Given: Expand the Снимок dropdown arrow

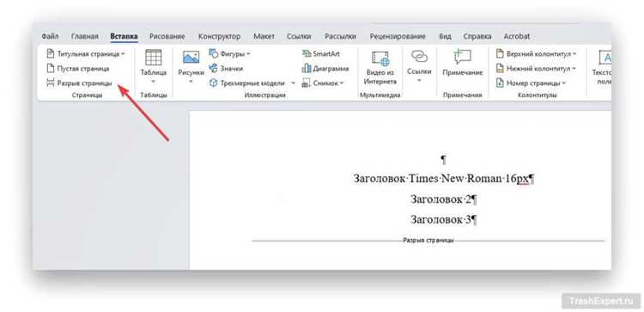Looking at the screenshot, I should click(342, 83).
